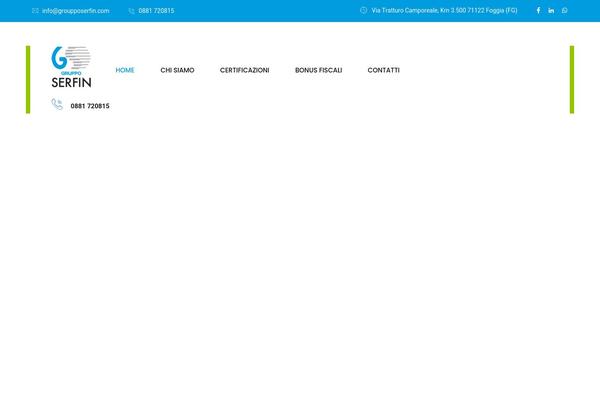
Task: Open the LinkedIn icon in top bar
Action: click(551, 10)
